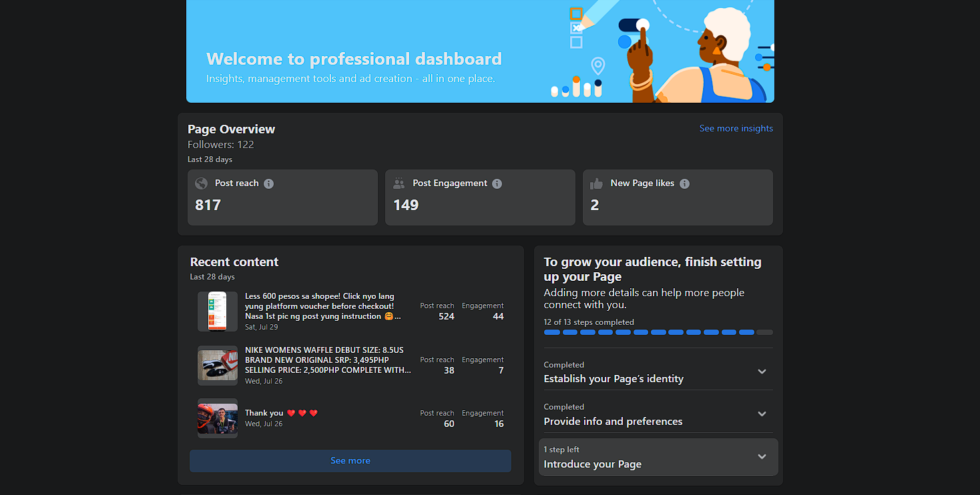Click the Post reach globe icon
980x495 pixels.
[x=201, y=183]
